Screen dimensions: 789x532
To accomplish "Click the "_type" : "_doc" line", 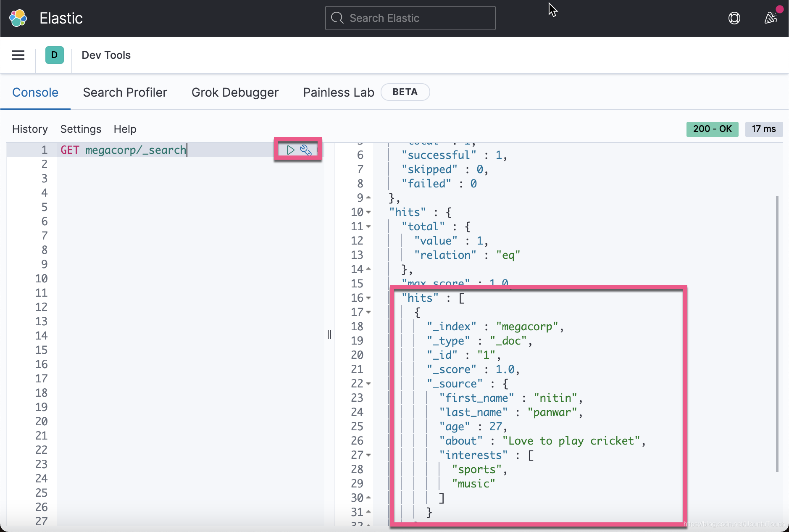I will coord(479,341).
